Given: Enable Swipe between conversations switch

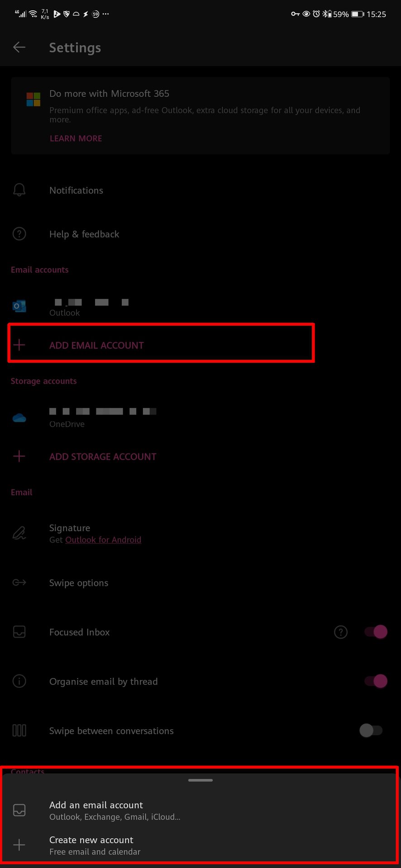Looking at the screenshot, I should [371, 731].
